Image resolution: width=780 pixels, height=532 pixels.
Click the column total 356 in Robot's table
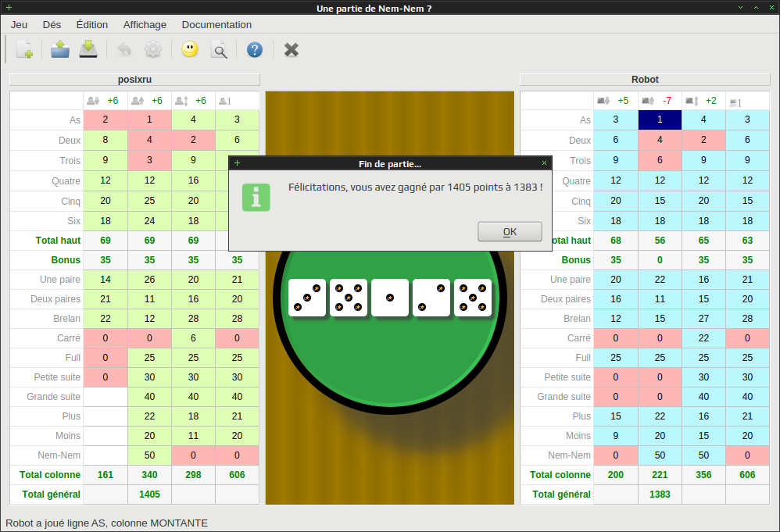point(703,475)
